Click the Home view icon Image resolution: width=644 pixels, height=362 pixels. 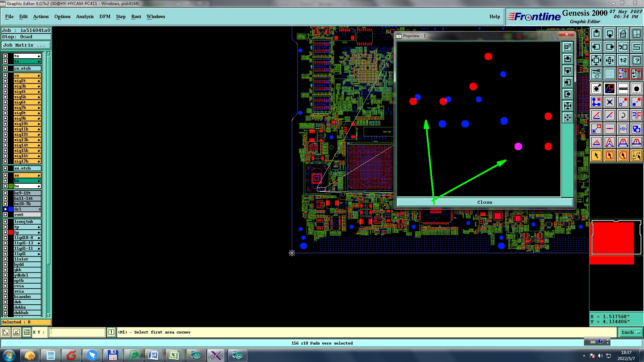[x=623, y=34]
